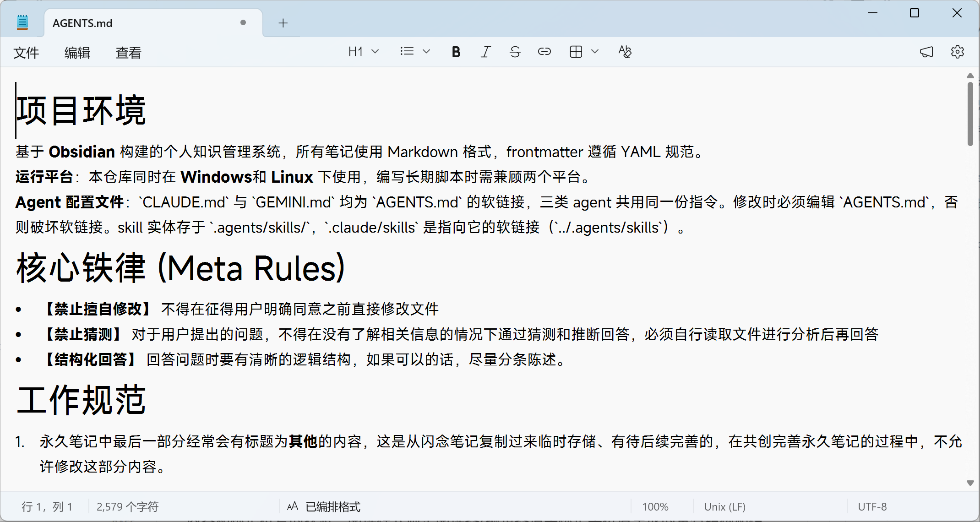The width and height of the screenshot is (980, 522).
Task: Click the Notepad app icon in the title bar
Action: 22,22
